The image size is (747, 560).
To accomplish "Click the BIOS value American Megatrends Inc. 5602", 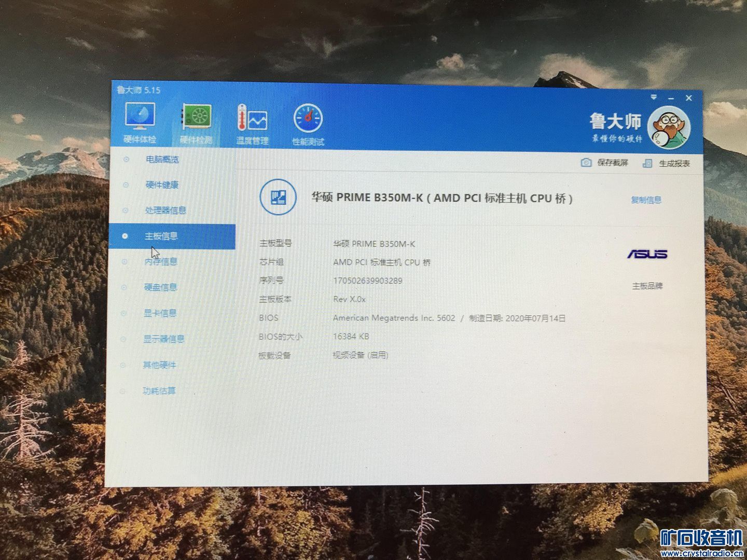I will [x=394, y=318].
